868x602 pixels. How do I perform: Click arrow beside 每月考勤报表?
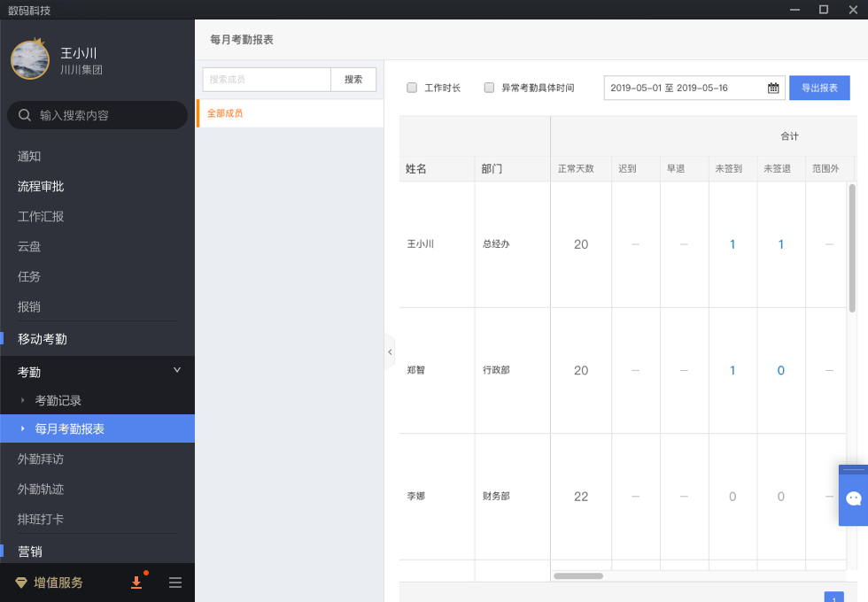coord(23,428)
